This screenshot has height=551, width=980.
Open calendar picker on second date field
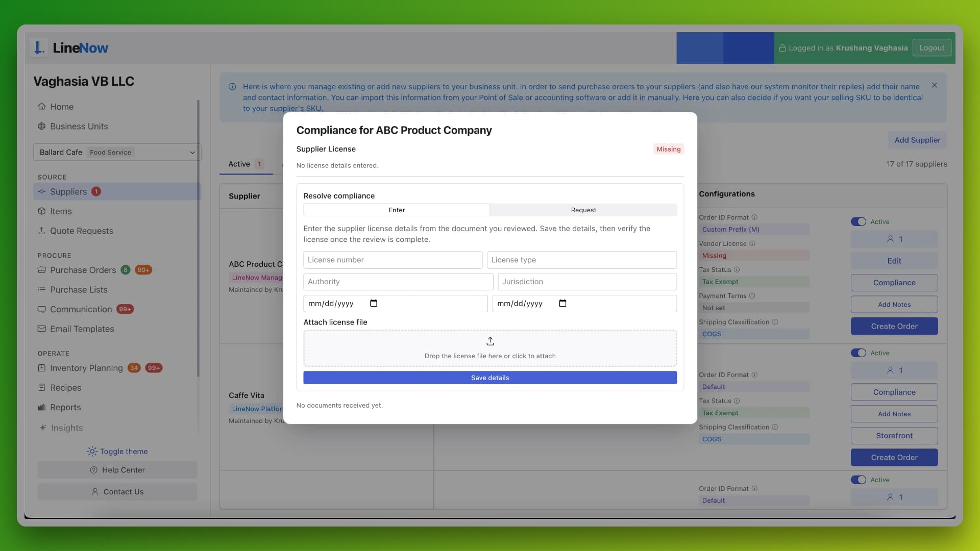(x=563, y=304)
